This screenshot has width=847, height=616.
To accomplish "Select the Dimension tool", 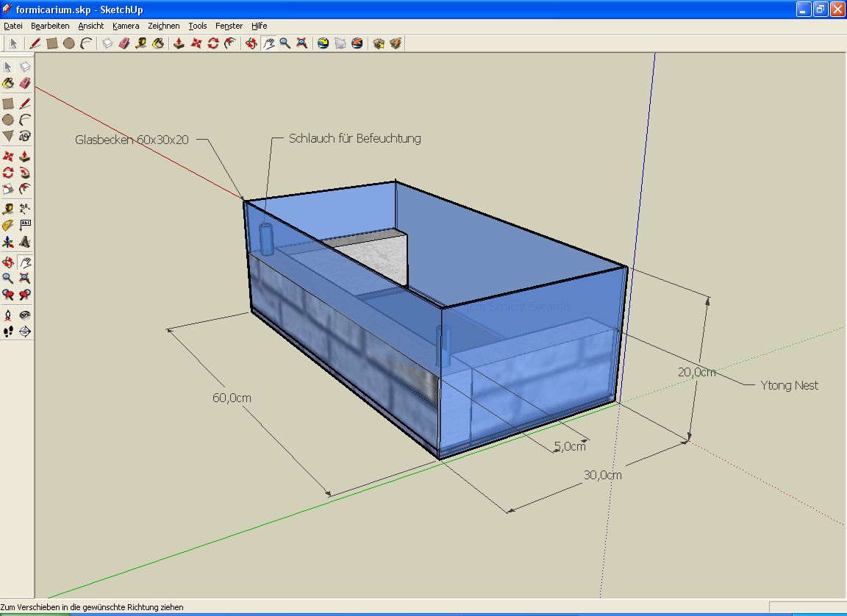I will [x=25, y=208].
